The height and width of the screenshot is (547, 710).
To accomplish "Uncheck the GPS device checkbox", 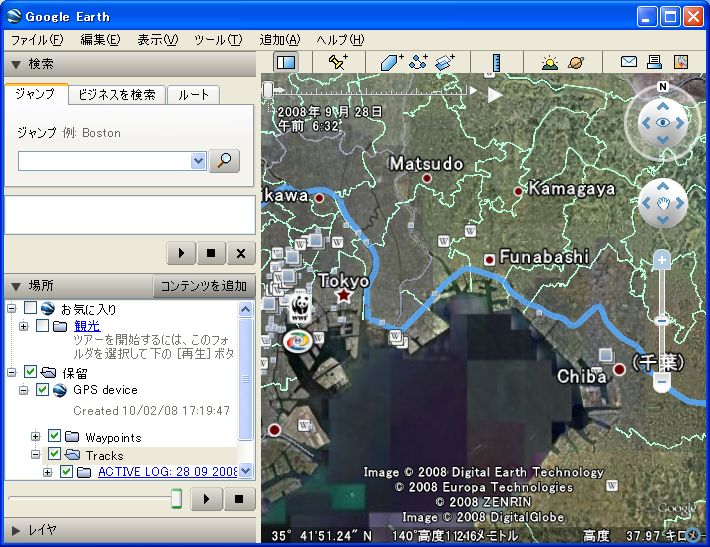I will (x=43, y=389).
